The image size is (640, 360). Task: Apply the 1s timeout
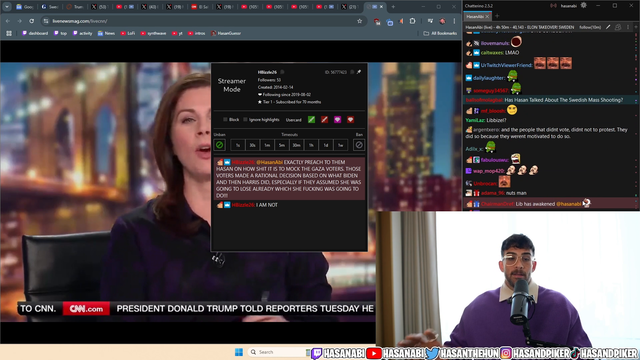(x=238, y=145)
